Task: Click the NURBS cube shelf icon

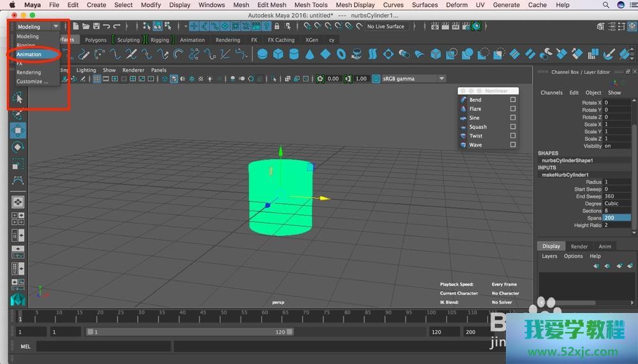Action: pyautogui.click(x=278, y=54)
